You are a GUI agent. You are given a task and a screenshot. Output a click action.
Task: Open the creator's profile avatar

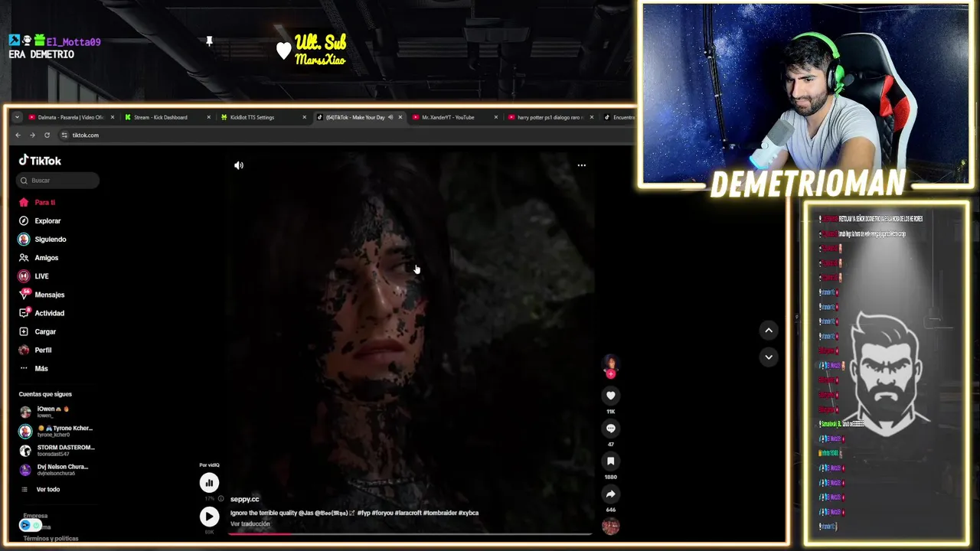(x=610, y=364)
